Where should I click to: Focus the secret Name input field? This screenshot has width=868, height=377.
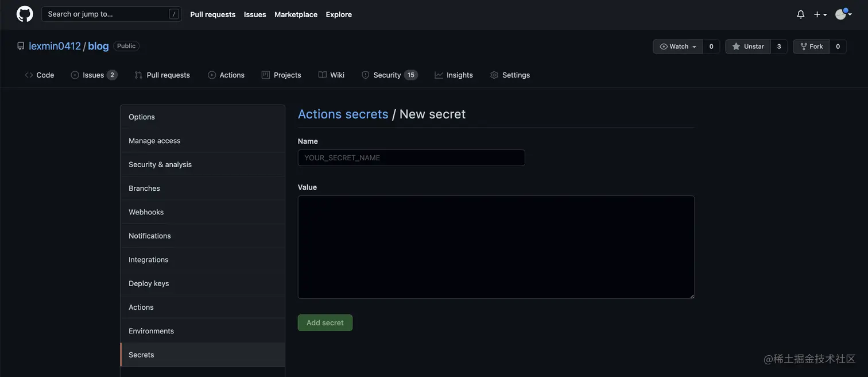pos(411,158)
